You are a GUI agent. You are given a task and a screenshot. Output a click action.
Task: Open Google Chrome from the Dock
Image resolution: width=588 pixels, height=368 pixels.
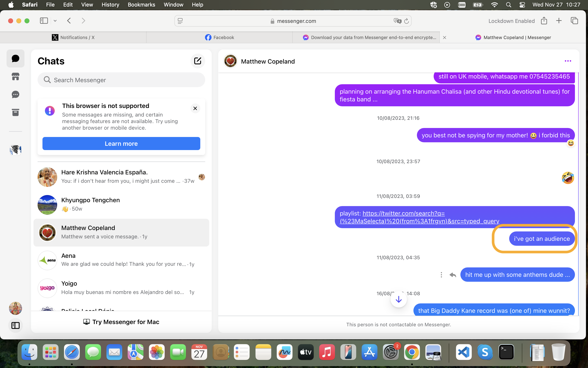pos(412,352)
